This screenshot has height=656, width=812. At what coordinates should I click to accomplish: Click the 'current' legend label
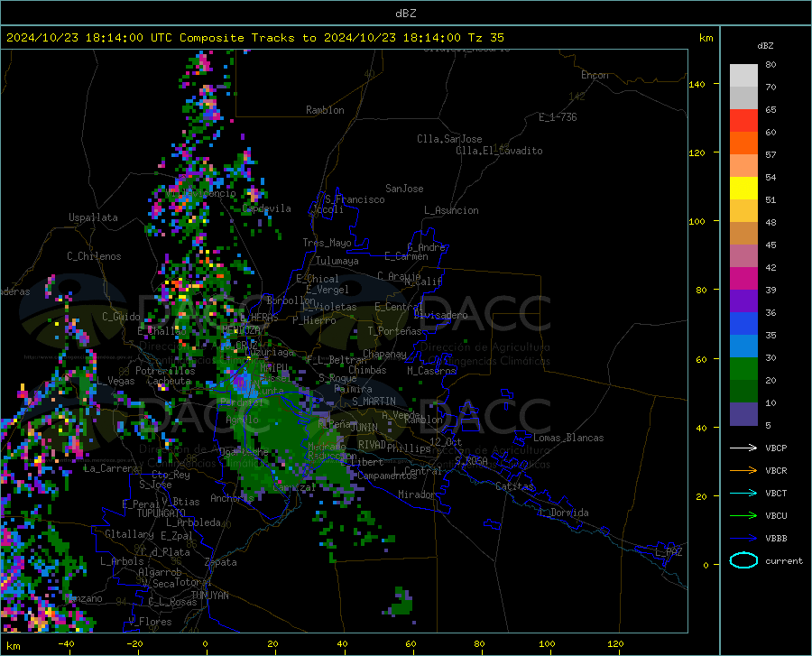click(x=784, y=560)
